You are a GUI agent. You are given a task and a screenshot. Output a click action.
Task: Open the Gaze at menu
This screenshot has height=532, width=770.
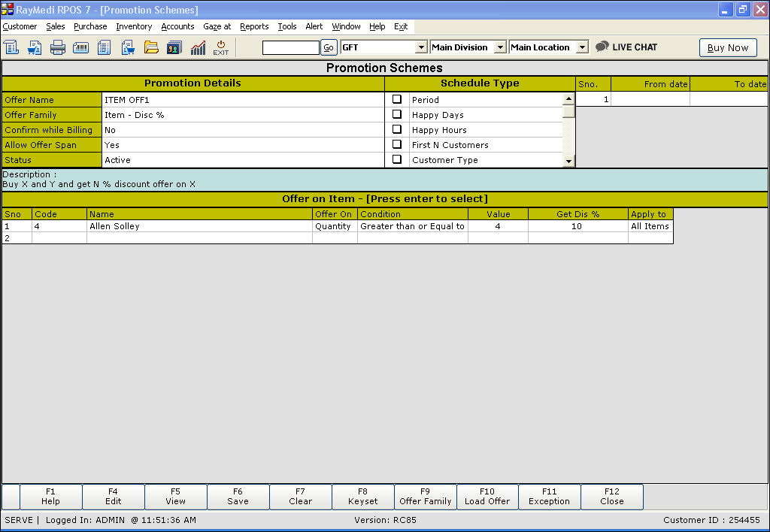(217, 26)
